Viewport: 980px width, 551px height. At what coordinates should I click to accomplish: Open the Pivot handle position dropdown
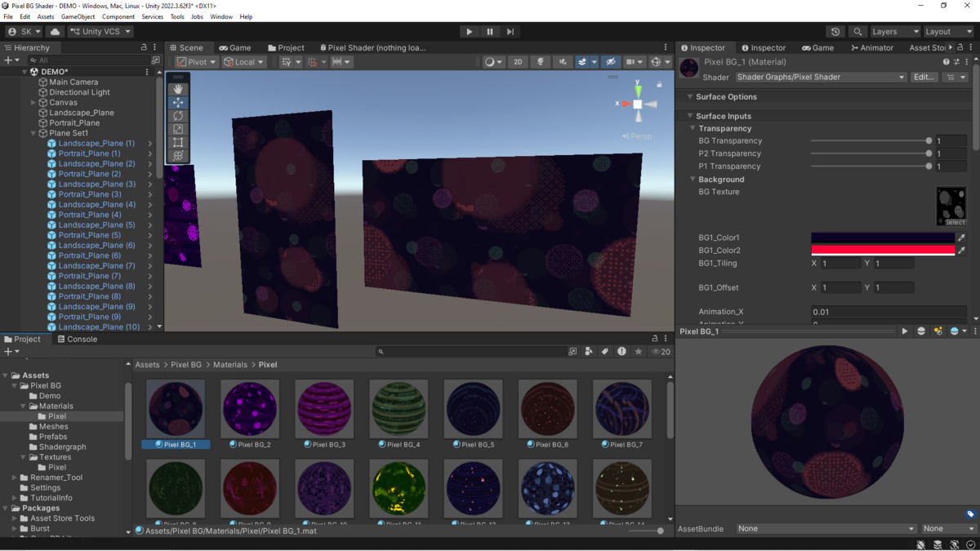(197, 62)
